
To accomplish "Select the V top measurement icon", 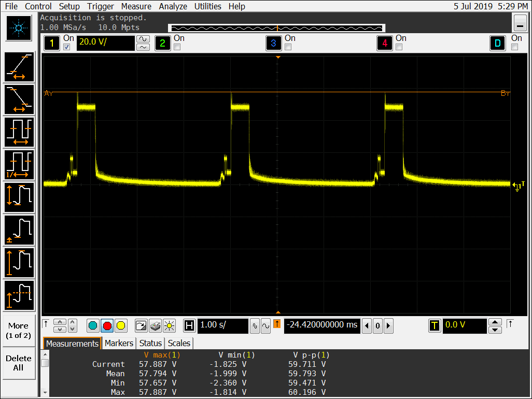I will (19, 295).
